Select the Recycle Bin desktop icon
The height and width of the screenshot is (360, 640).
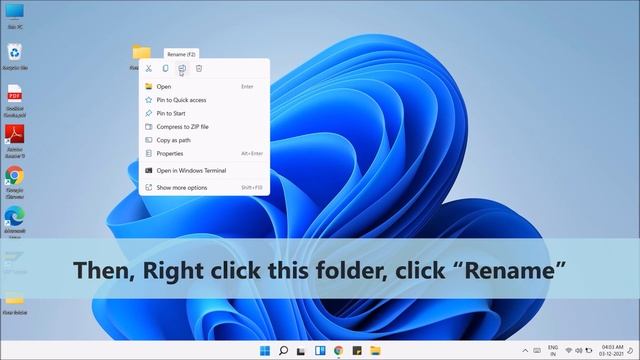[15, 56]
